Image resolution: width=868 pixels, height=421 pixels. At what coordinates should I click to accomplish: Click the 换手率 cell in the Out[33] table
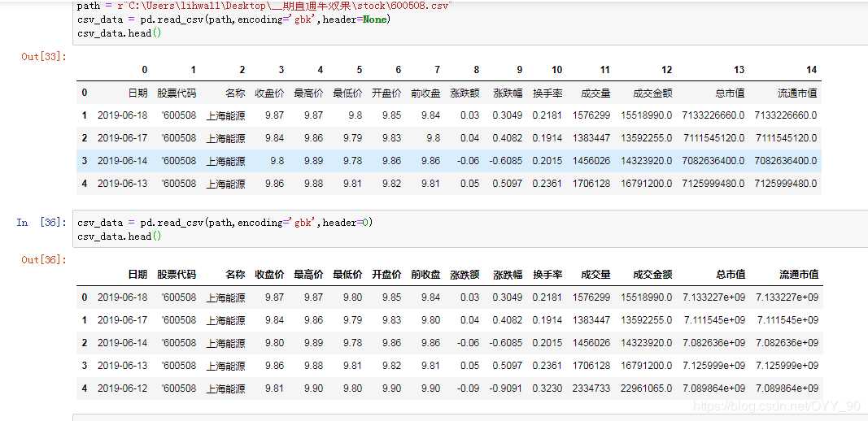pos(547,93)
